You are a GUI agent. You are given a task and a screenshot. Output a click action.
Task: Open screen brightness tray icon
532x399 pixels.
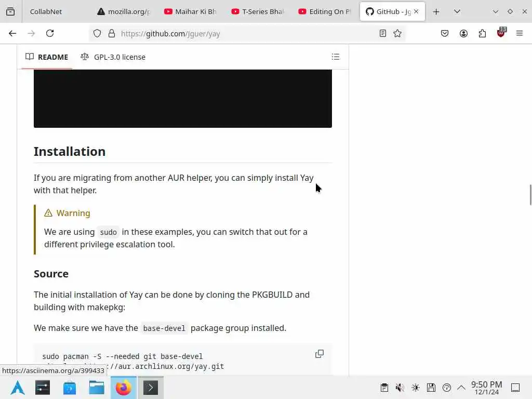(x=416, y=388)
